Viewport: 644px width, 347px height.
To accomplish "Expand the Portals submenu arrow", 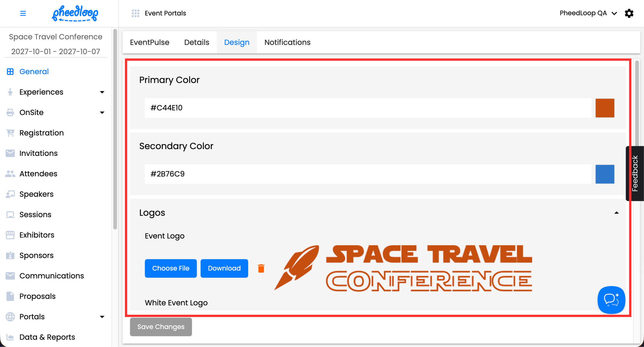I will [x=102, y=317].
